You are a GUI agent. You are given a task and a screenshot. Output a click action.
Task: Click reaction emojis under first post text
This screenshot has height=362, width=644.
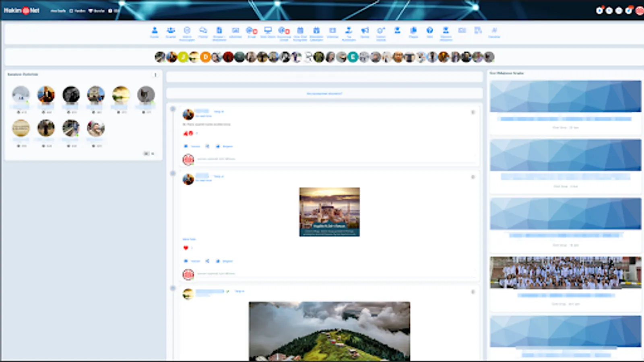(x=188, y=133)
